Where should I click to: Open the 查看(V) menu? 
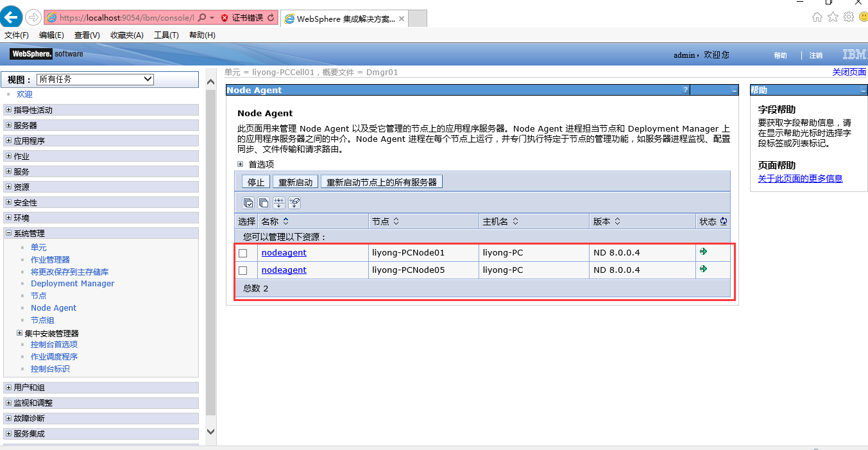87,35
